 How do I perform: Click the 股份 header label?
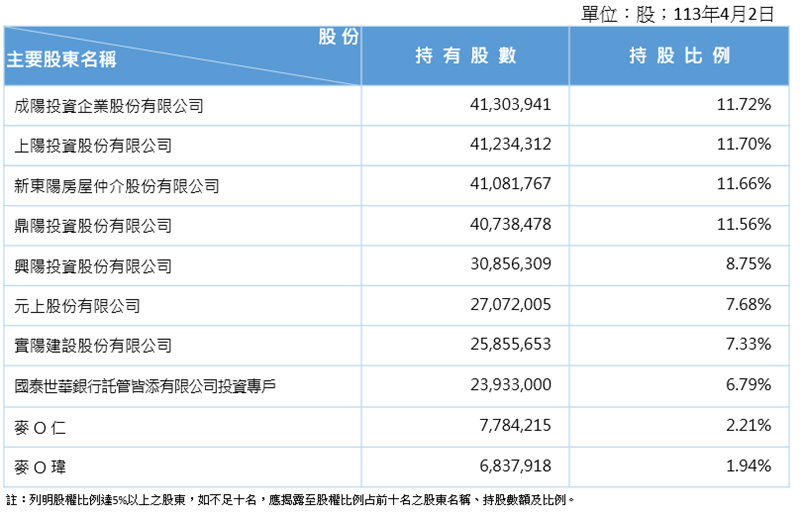coord(339,37)
